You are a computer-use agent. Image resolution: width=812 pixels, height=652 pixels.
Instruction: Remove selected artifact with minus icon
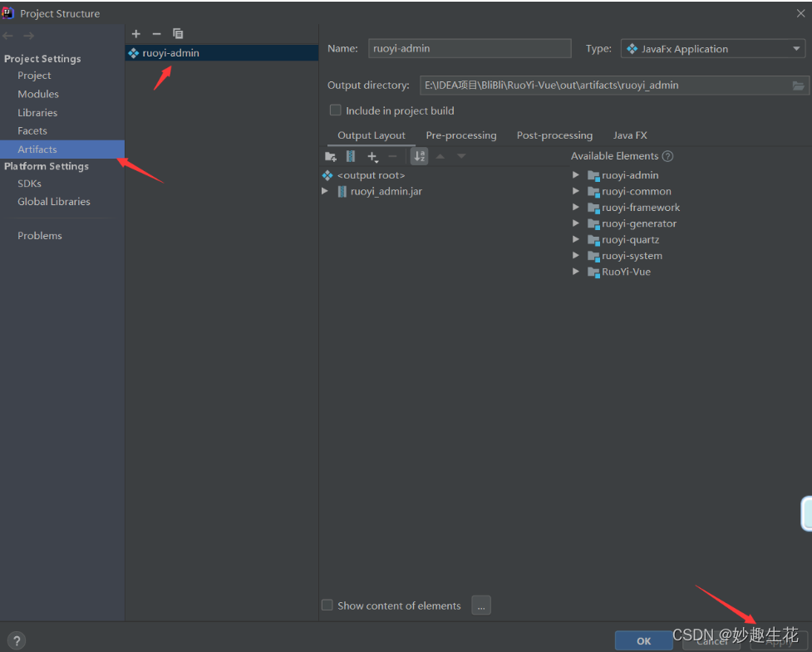156,33
